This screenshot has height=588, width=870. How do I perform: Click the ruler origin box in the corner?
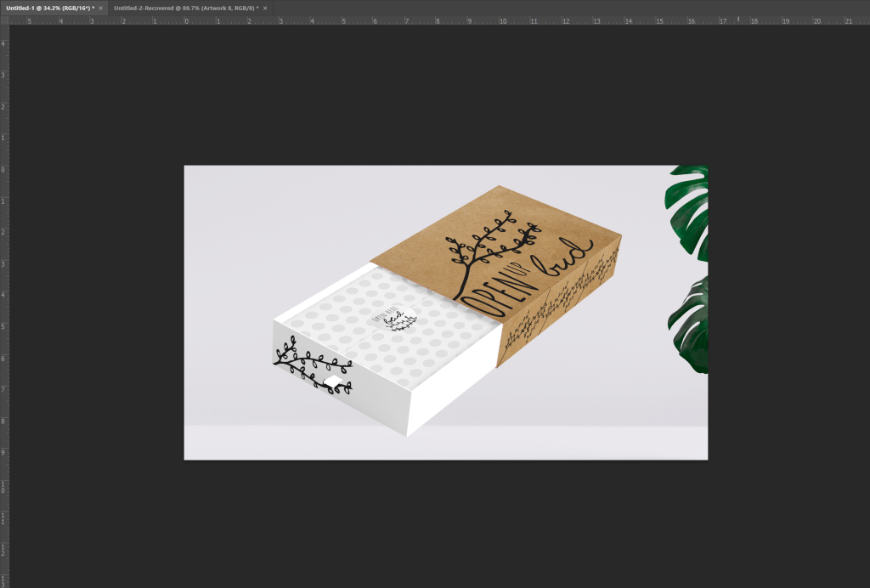coord(4,20)
